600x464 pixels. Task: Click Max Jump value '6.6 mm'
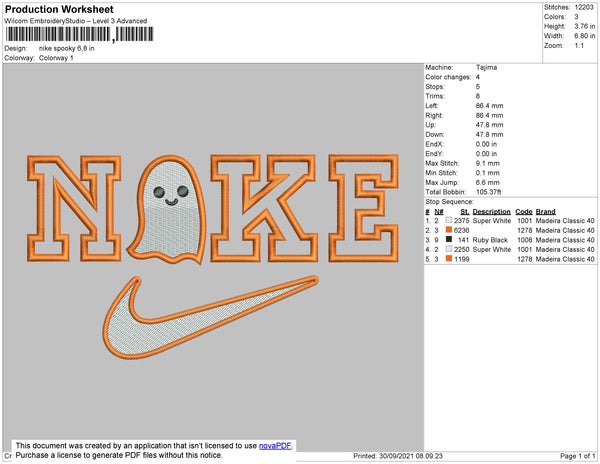(x=488, y=182)
